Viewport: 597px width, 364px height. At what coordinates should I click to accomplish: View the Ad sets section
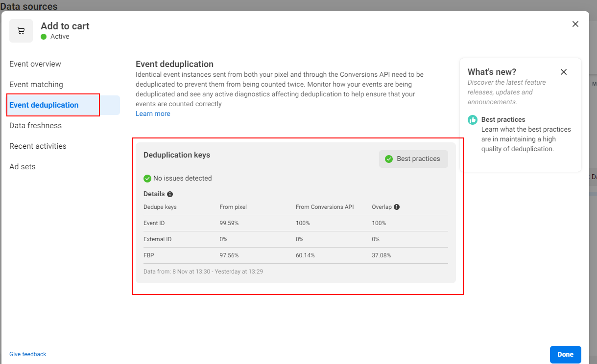click(23, 167)
